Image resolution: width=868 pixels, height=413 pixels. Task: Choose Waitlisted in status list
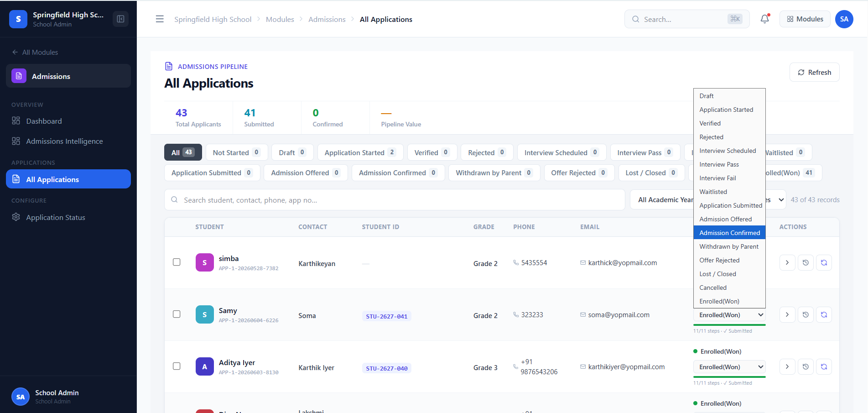pos(729,192)
